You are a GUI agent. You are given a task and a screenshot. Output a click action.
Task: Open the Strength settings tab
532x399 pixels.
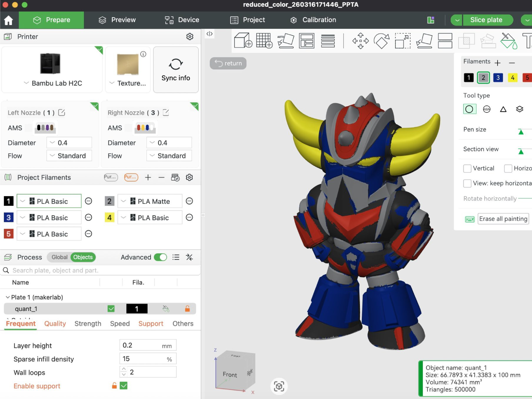coord(88,323)
